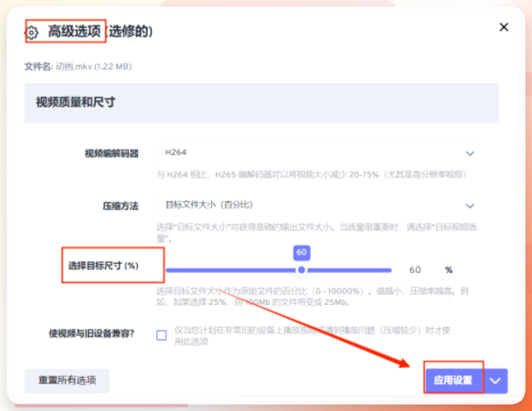Open the arrow dropdown beside 应用设置
The width and height of the screenshot is (532, 411).
(x=495, y=381)
